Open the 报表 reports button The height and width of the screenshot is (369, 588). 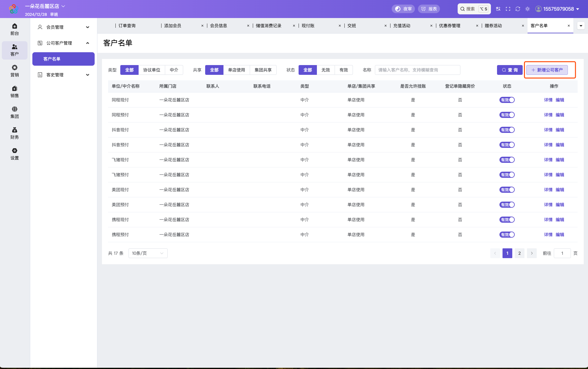coord(429,9)
